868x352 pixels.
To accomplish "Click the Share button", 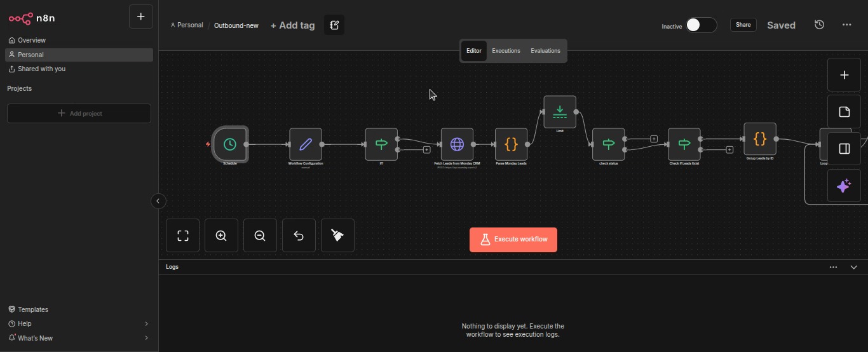I will (743, 25).
